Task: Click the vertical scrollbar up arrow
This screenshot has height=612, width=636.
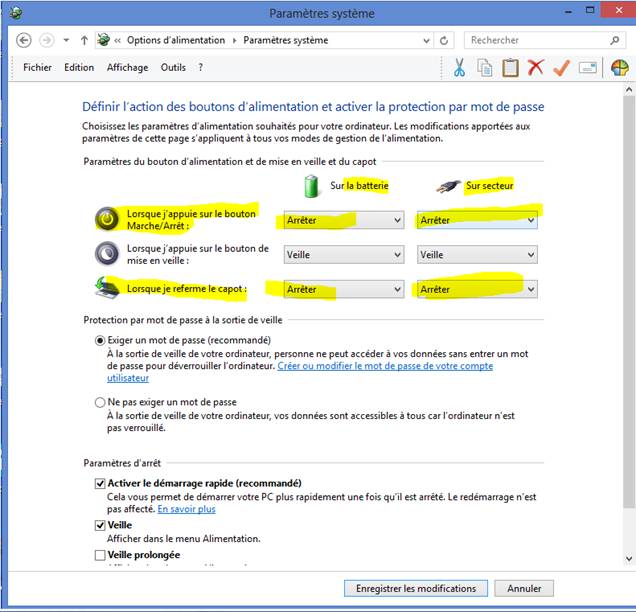Action: (629, 90)
